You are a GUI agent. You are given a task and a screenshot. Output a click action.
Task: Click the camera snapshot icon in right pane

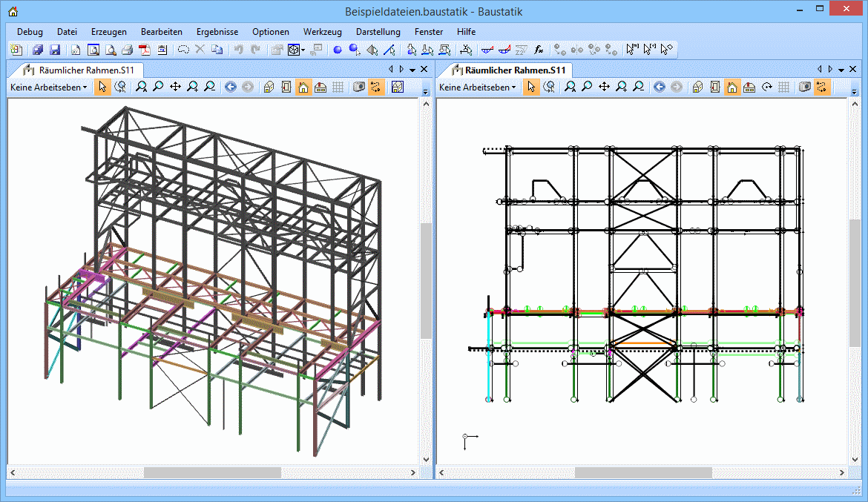805,87
